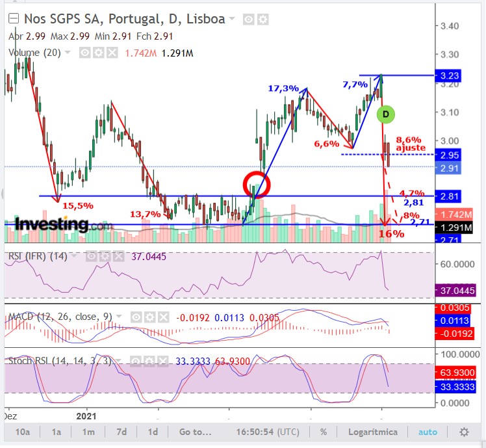Viewport: 486px width, 448px height.
Task: Toggle RSI indicator visibility eye icon
Action: coord(91,256)
